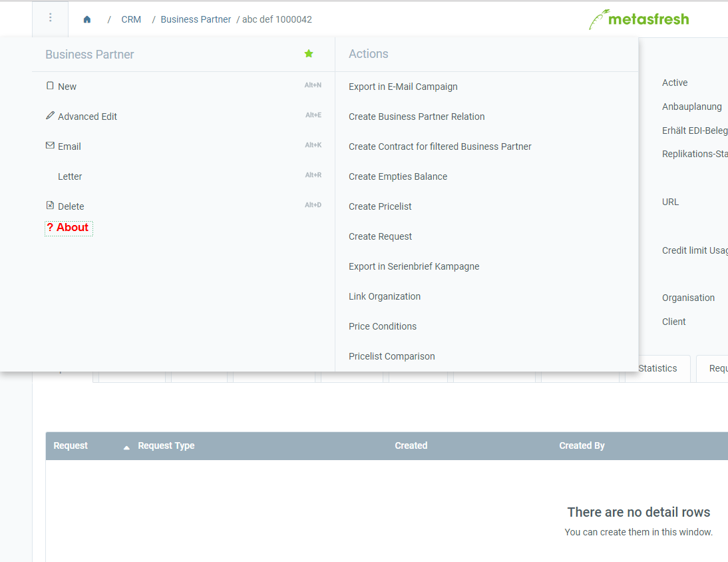728x562 pixels.
Task: Select the Link Organization action
Action: pos(385,296)
